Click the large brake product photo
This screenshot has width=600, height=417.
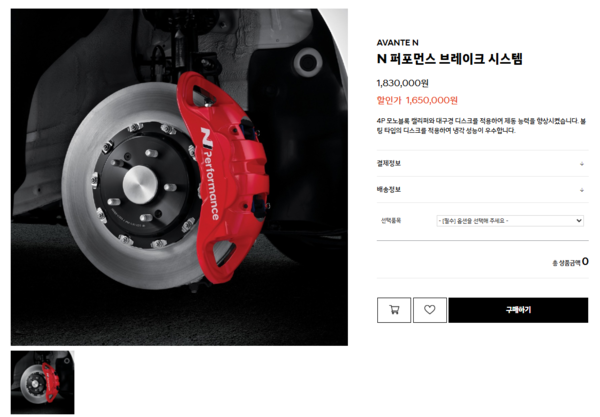click(179, 177)
